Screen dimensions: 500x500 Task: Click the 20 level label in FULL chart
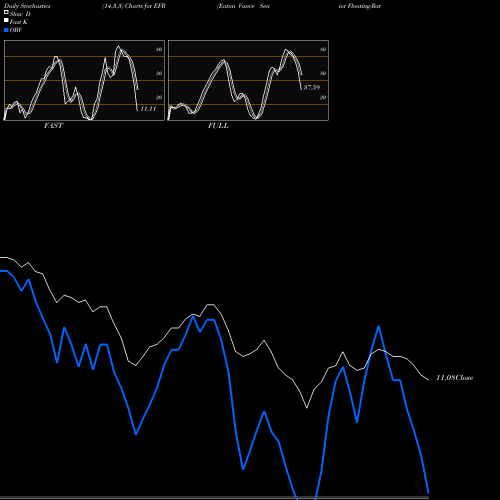pos(323,97)
